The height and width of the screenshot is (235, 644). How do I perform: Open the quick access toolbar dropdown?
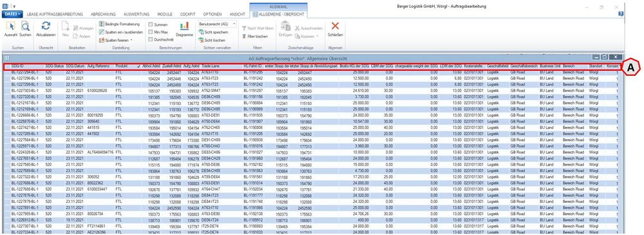(14, 6)
